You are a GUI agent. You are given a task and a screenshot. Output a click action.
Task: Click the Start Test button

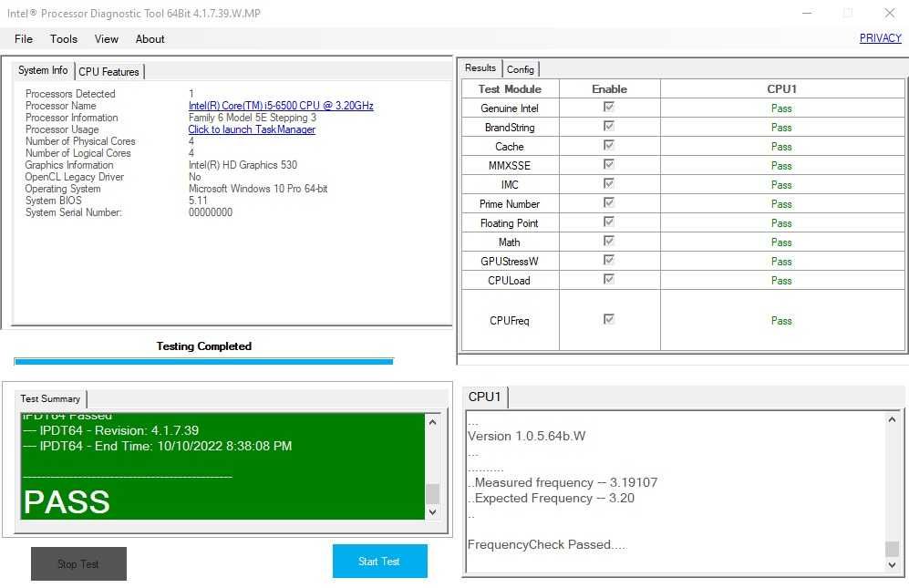pos(379,561)
